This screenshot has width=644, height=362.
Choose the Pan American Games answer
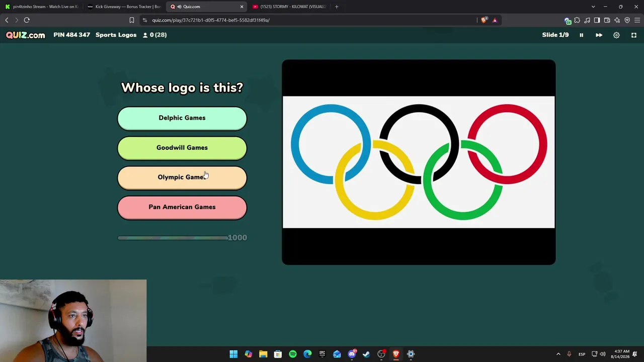pyautogui.click(x=182, y=207)
